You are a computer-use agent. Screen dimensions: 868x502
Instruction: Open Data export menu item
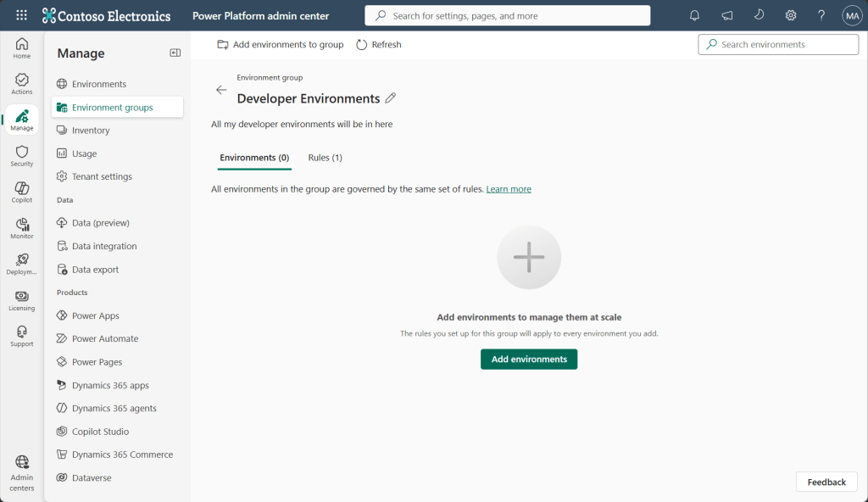coord(117,270)
